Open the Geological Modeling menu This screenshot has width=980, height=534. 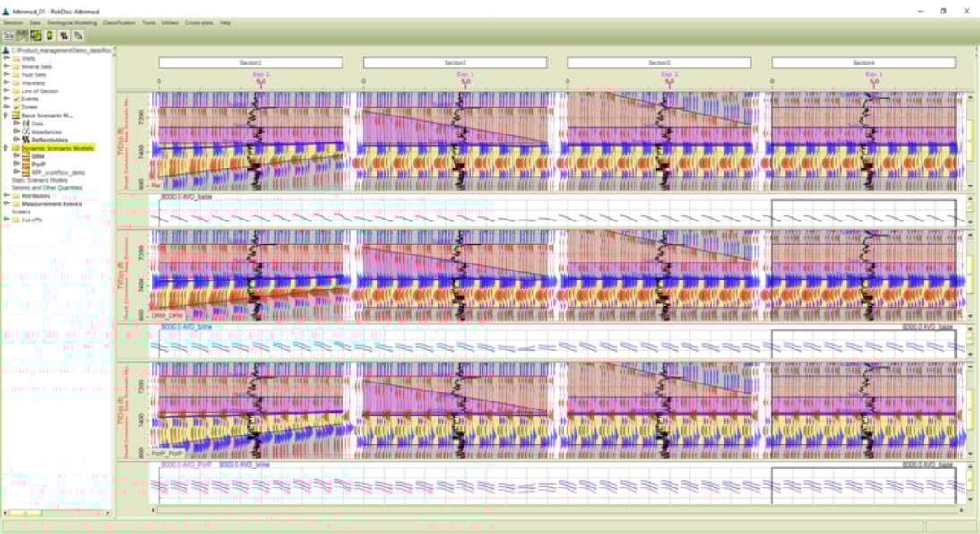(72, 22)
